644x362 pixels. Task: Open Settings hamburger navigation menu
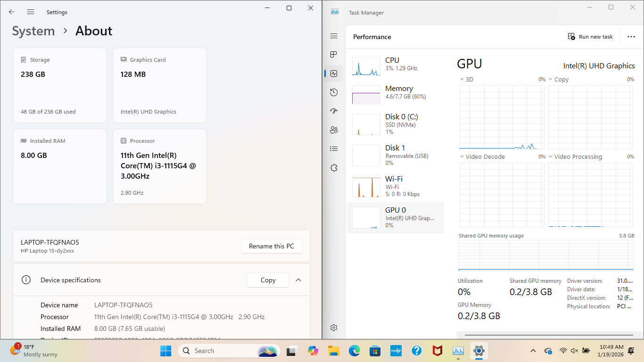pos(31,12)
